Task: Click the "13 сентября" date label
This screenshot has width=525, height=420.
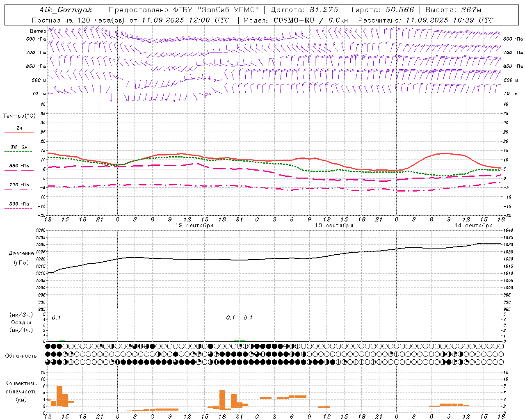Action: (334, 226)
